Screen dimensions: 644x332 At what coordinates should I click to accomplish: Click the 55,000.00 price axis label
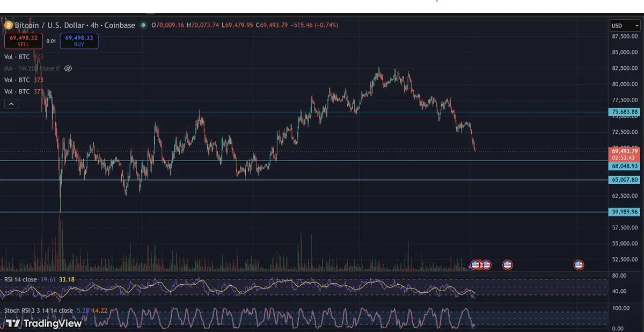point(625,244)
